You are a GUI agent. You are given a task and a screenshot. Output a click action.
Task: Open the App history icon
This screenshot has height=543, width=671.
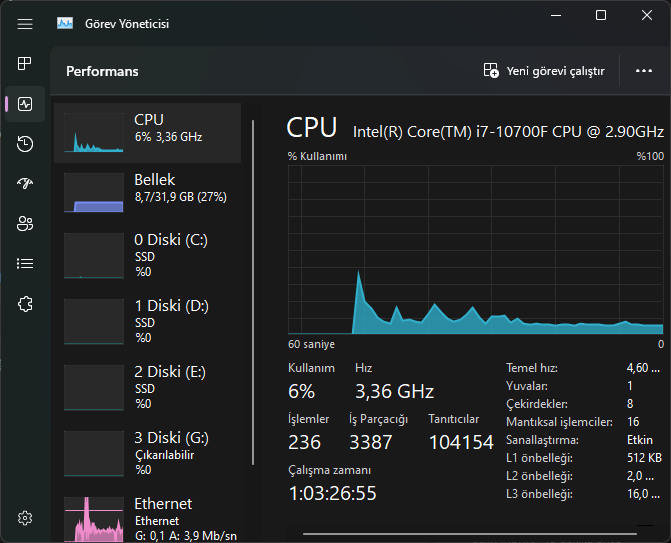pyautogui.click(x=25, y=144)
